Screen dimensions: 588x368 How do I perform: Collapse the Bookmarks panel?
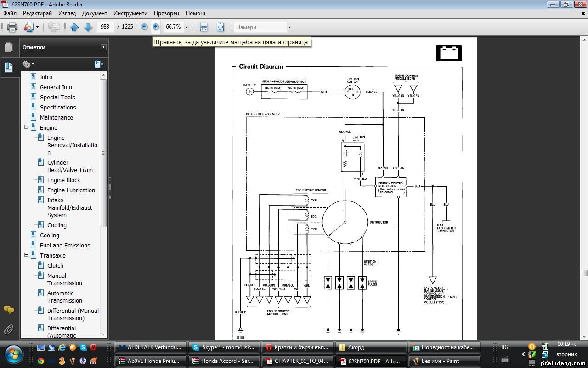[103, 47]
